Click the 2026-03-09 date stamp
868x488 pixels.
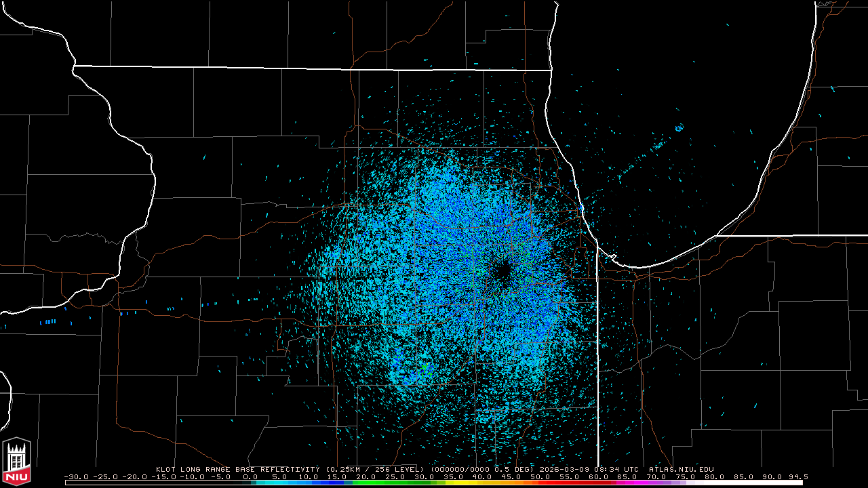[x=563, y=469]
